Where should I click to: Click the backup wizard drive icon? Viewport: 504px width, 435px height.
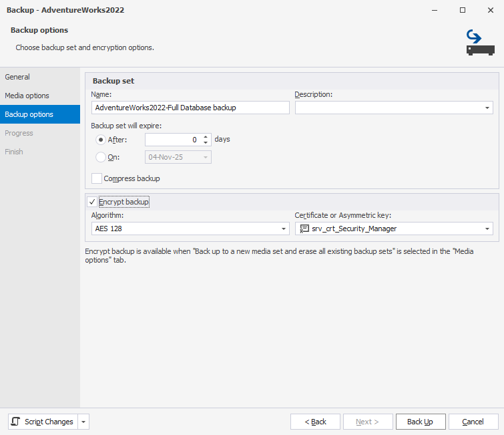click(x=480, y=43)
